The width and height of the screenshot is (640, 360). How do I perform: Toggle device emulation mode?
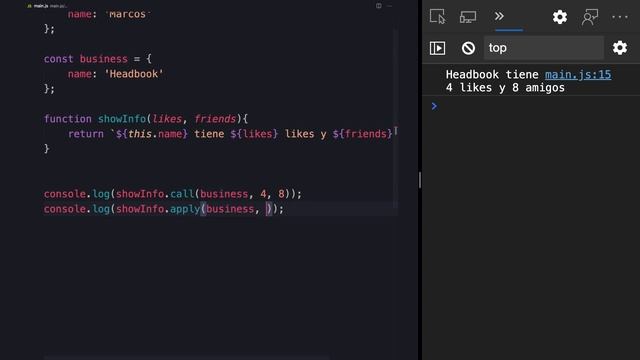pyautogui.click(x=468, y=17)
